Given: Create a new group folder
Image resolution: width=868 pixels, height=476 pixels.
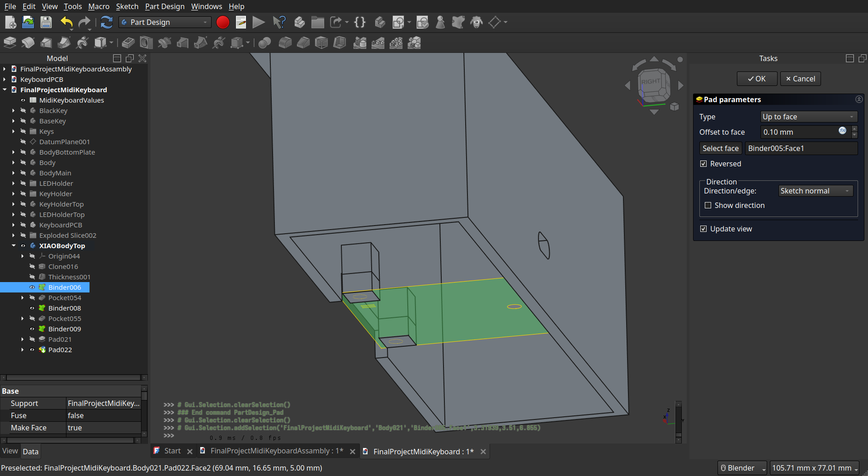Looking at the screenshot, I should coord(317,22).
